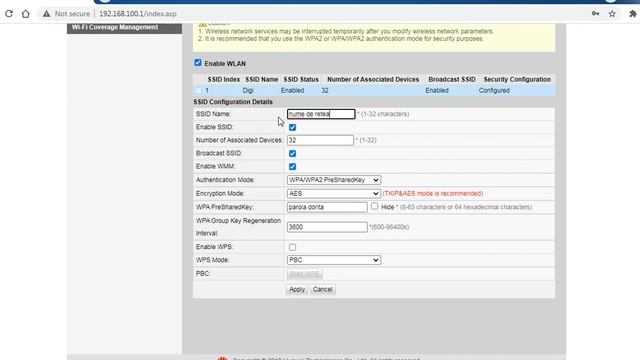Viewport: 640px width, 360px height.
Task: Select the Digi SSID name cell
Action: pos(248,91)
